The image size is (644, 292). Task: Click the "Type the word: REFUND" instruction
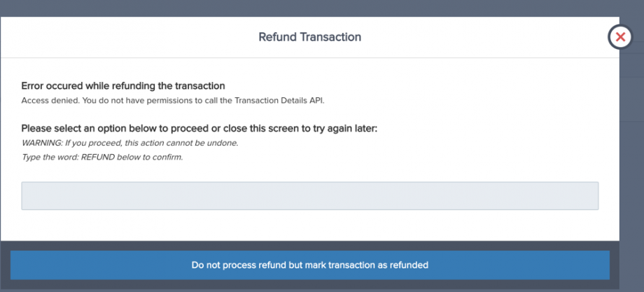[102, 157]
